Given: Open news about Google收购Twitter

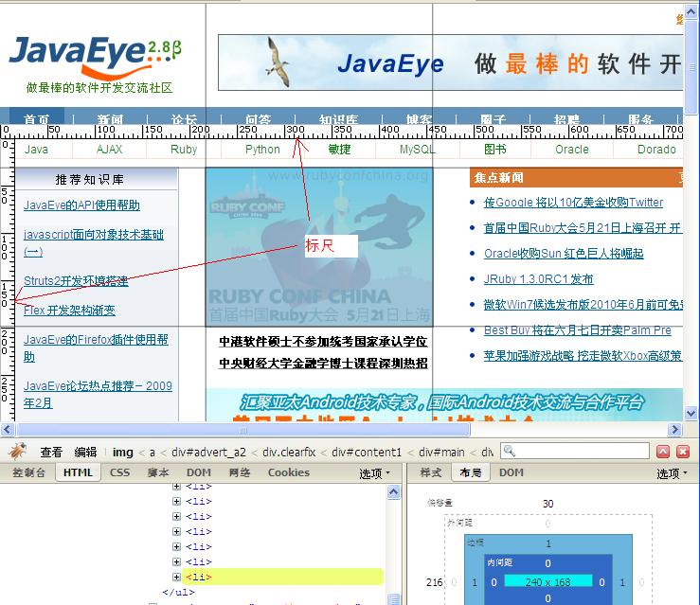Looking at the screenshot, I should click(x=573, y=203).
